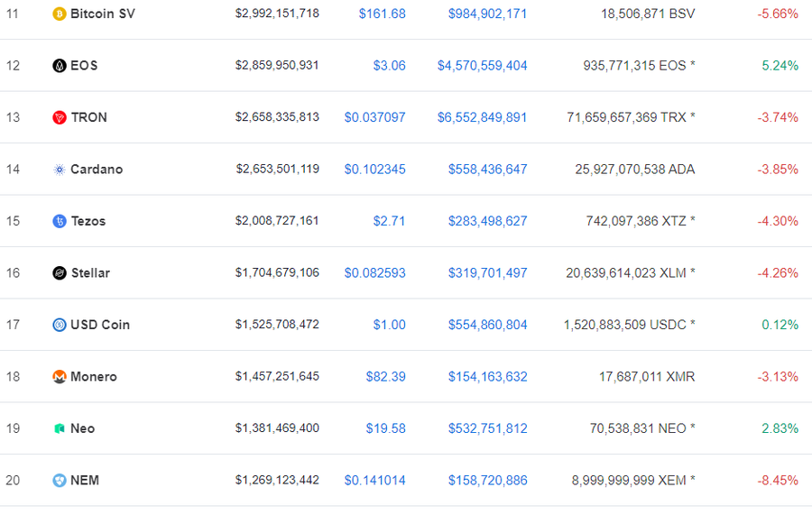Open the USD Coin name link
Screen dimensions: 812x515
[100, 325]
